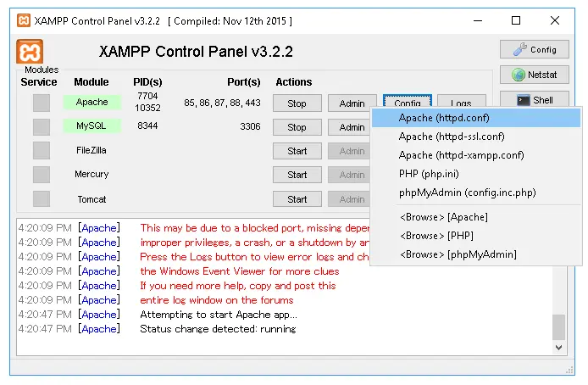The width and height of the screenshot is (588, 385).
Task: Minimize the XAMPP Control Panel window
Action: pyautogui.click(x=478, y=20)
